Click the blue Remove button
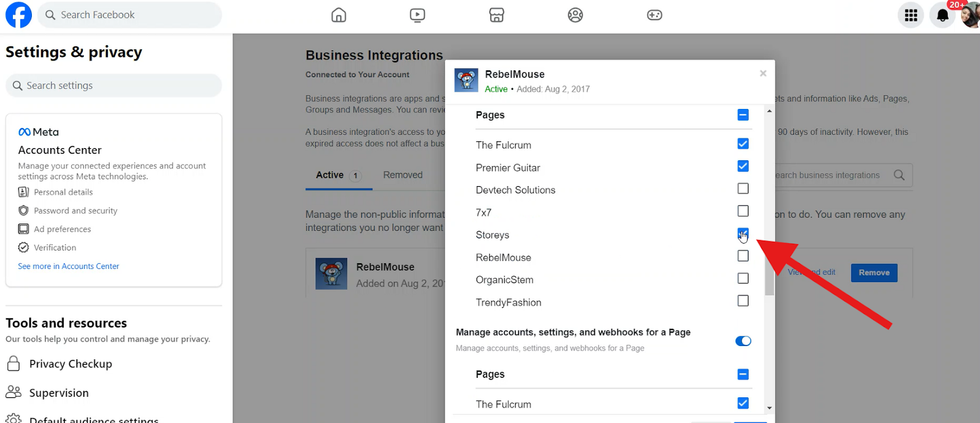 [873, 272]
